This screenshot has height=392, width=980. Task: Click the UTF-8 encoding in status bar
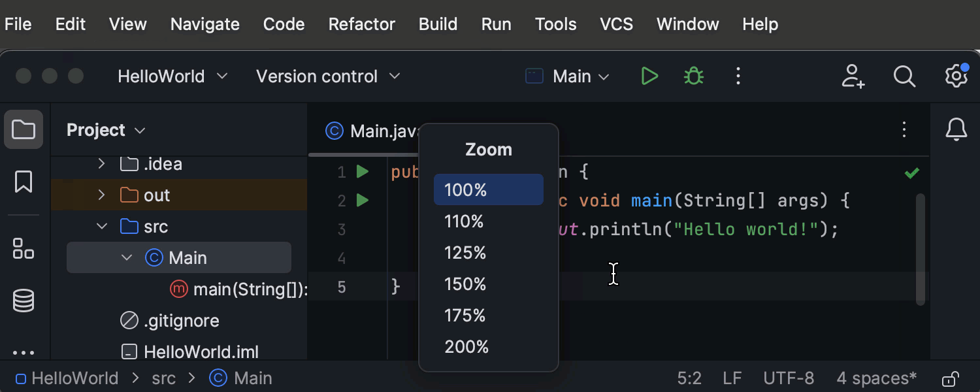click(789, 378)
